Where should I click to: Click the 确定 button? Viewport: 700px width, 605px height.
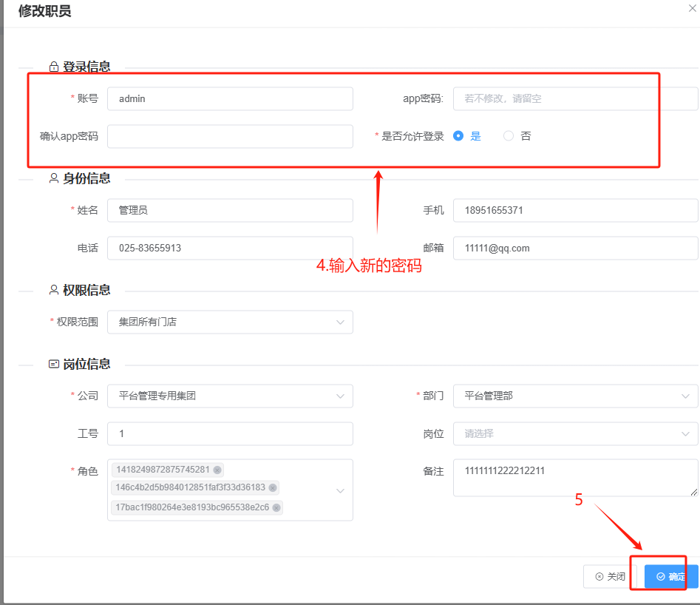(x=670, y=577)
